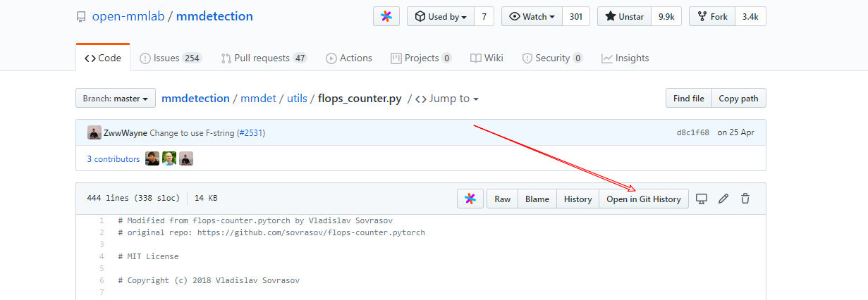This screenshot has height=300, width=868.
Task: Click the first contributor avatar
Action: (x=152, y=158)
